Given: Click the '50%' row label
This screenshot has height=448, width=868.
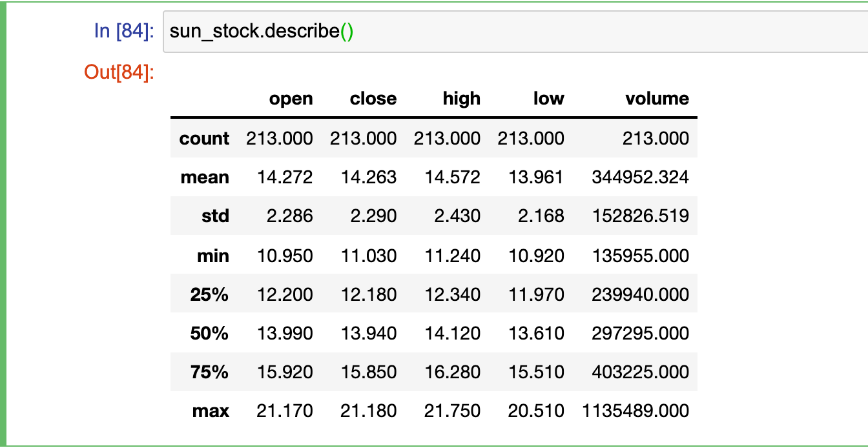Looking at the screenshot, I should point(209,333).
